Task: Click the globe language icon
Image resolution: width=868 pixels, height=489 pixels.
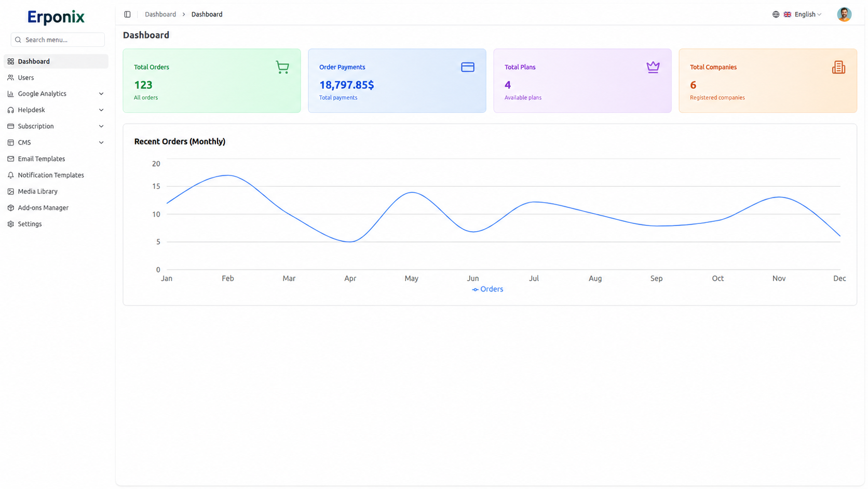Action: (x=776, y=15)
